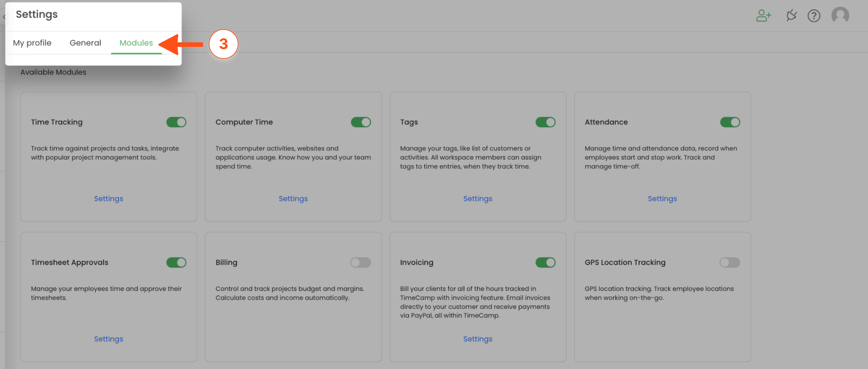Screen dimensions: 868x369
Task: Open the integrations plug icon
Action: pyautogui.click(x=791, y=16)
